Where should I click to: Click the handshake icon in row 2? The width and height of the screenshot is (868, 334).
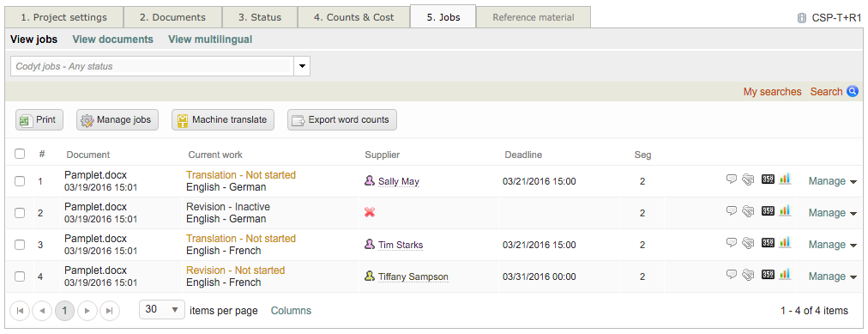click(749, 211)
